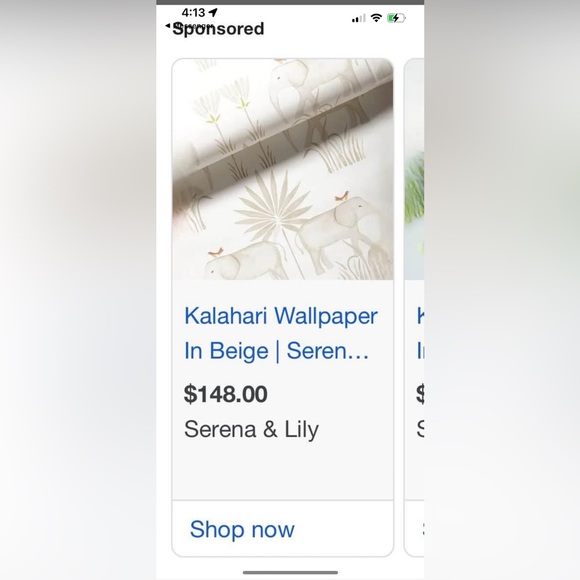Tap the location services arrow icon
Viewport: 580px width, 580px height.
[x=213, y=13]
